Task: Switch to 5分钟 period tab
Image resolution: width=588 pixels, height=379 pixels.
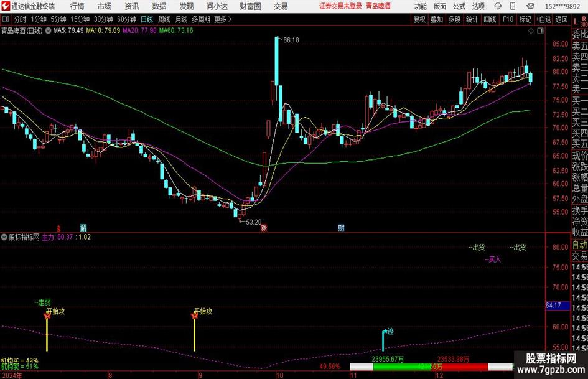Action: [x=58, y=19]
